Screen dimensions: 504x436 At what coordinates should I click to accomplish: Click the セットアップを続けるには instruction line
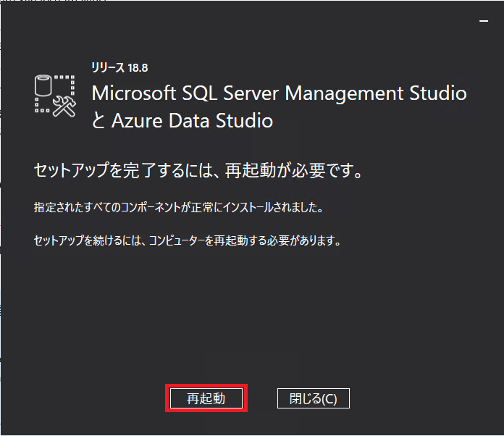[187, 240]
